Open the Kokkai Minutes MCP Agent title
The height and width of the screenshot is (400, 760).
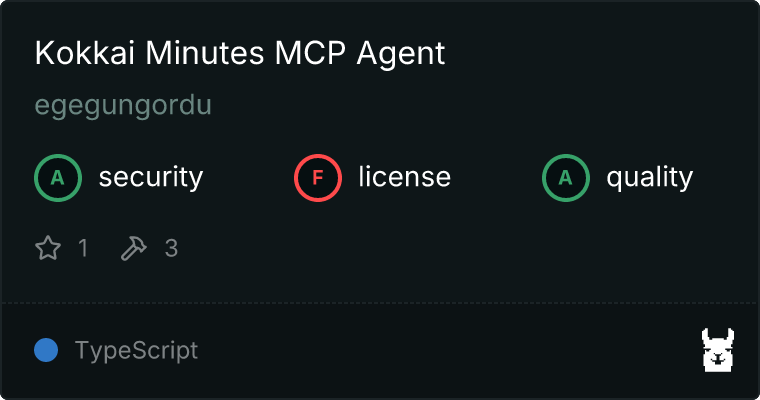coord(240,53)
